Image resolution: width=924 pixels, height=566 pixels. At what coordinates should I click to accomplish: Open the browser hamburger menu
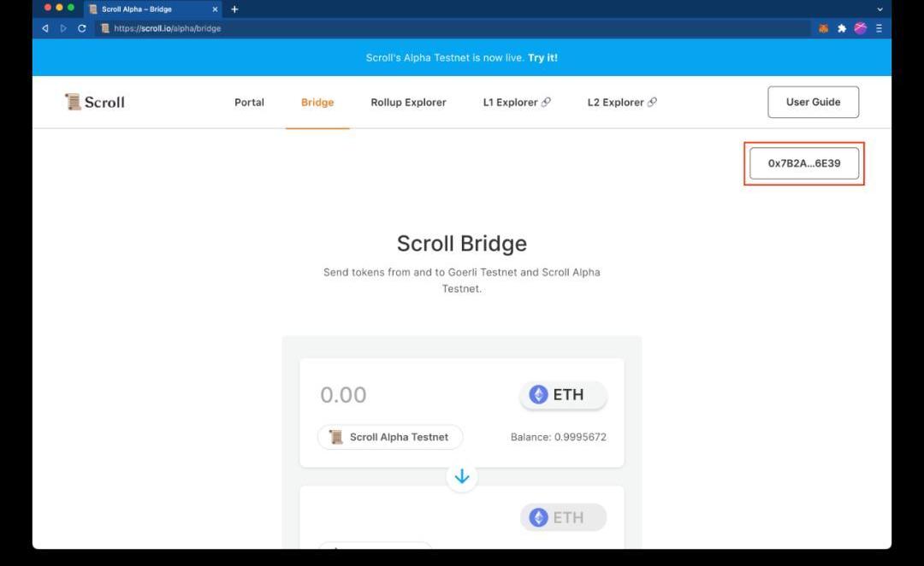[879, 28]
